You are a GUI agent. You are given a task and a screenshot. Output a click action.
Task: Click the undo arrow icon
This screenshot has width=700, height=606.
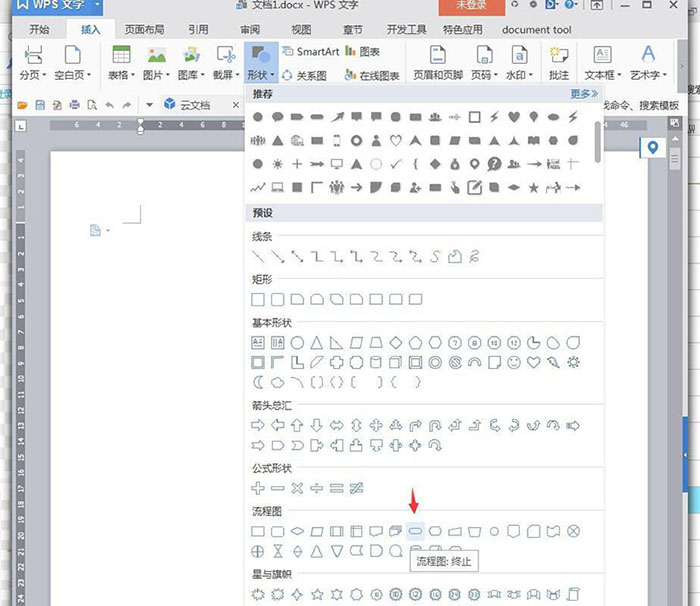click(109, 105)
